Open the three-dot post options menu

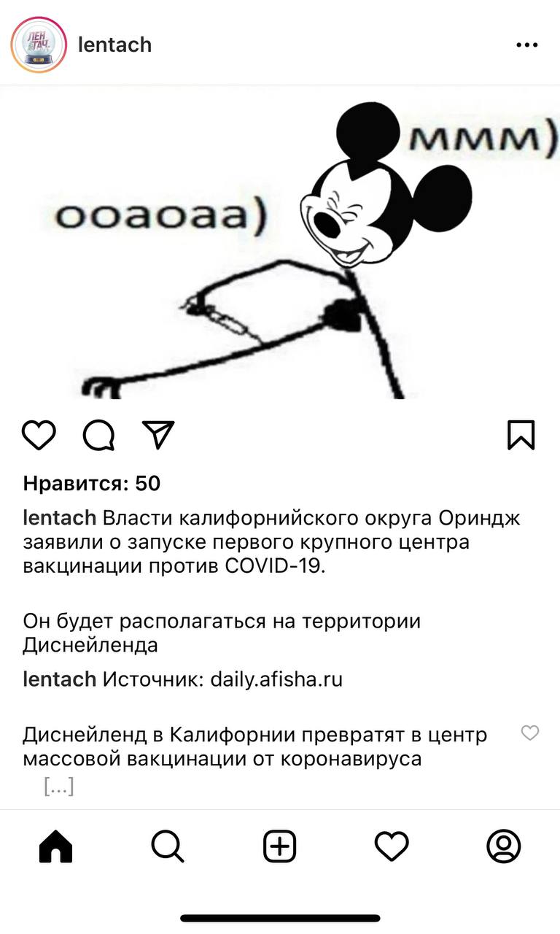coord(526,45)
